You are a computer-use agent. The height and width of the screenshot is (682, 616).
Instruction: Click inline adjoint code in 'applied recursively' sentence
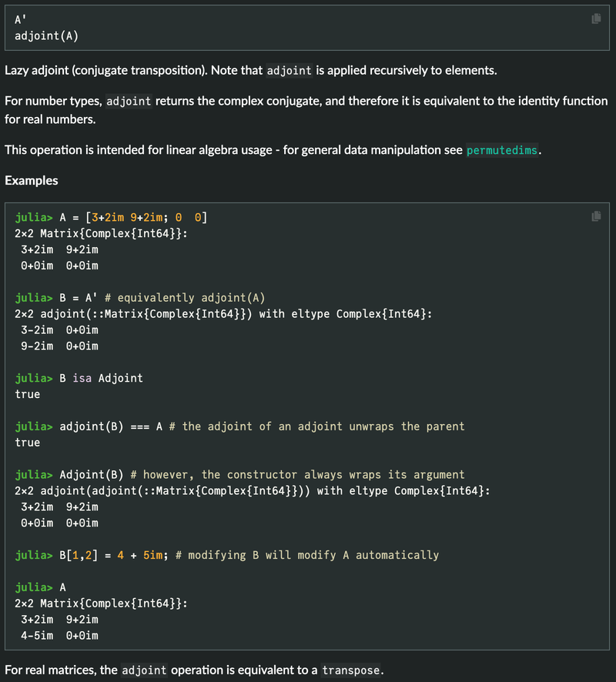[289, 71]
